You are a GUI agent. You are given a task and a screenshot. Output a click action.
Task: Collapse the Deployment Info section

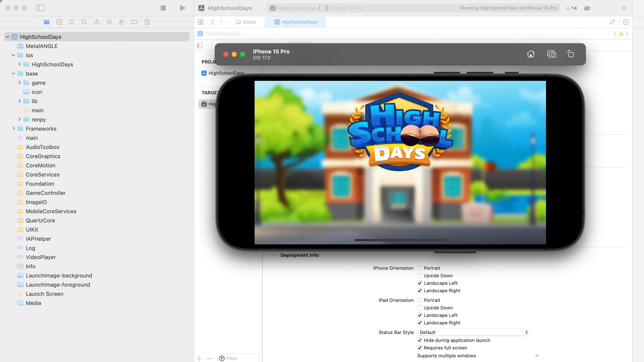275,255
